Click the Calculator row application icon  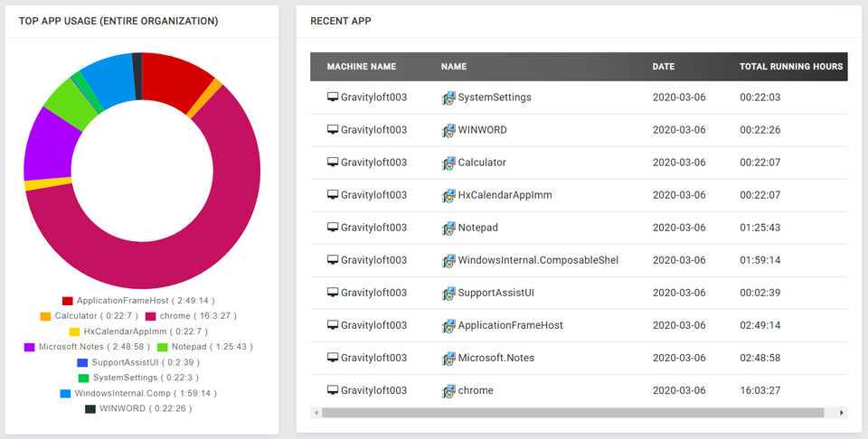coord(448,163)
